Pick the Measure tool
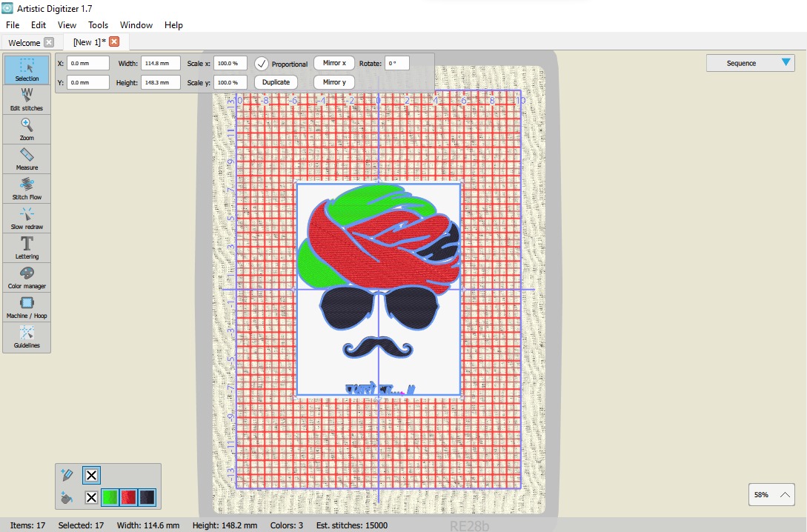807x532 pixels. (27, 159)
